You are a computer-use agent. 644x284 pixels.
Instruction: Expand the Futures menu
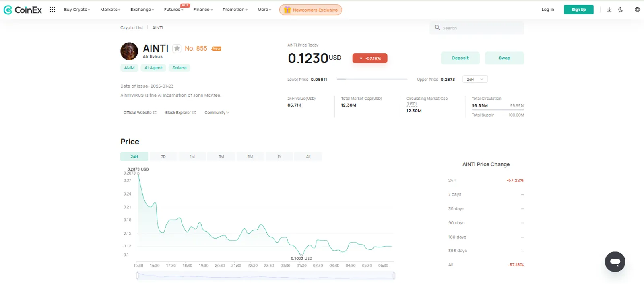173,10
